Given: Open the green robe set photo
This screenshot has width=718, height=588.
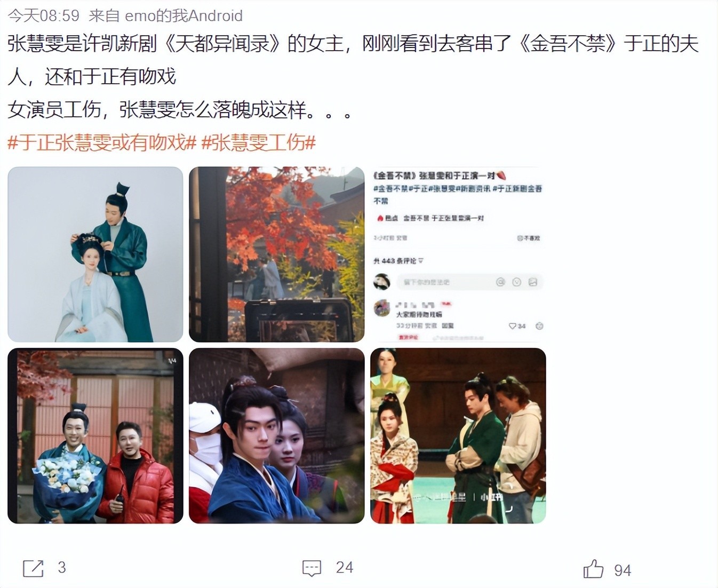Looking at the screenshot, I should pos(458,436).
